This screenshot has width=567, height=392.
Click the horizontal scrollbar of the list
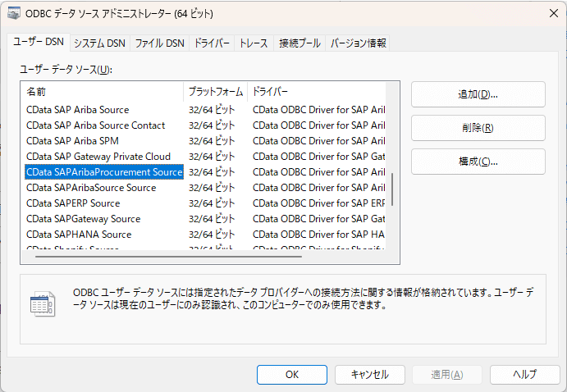coord(168,257)
